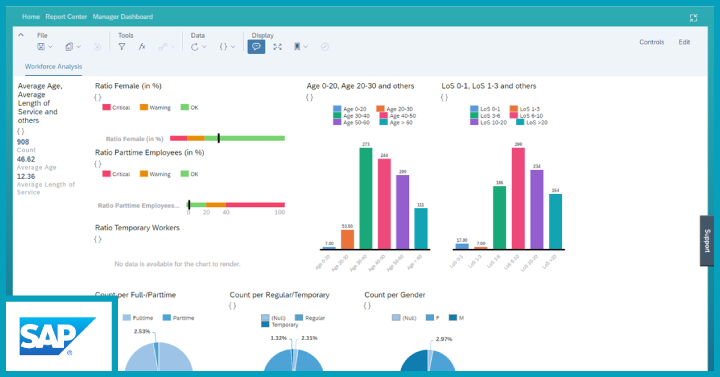Open the formula (fx) tool
The width and height of the screenshot is (720, 377).
(142, 47)
